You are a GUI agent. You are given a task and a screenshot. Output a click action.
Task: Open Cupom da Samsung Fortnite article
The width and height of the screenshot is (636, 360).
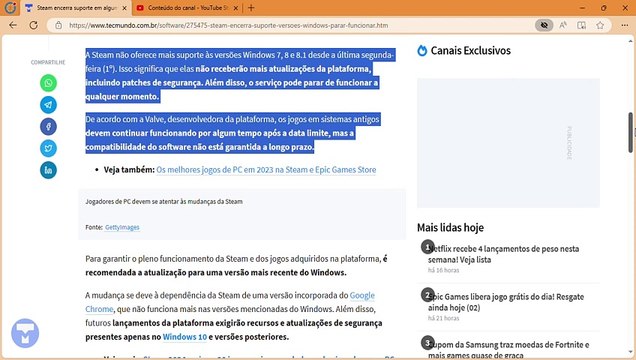click(x=509, y=349)
